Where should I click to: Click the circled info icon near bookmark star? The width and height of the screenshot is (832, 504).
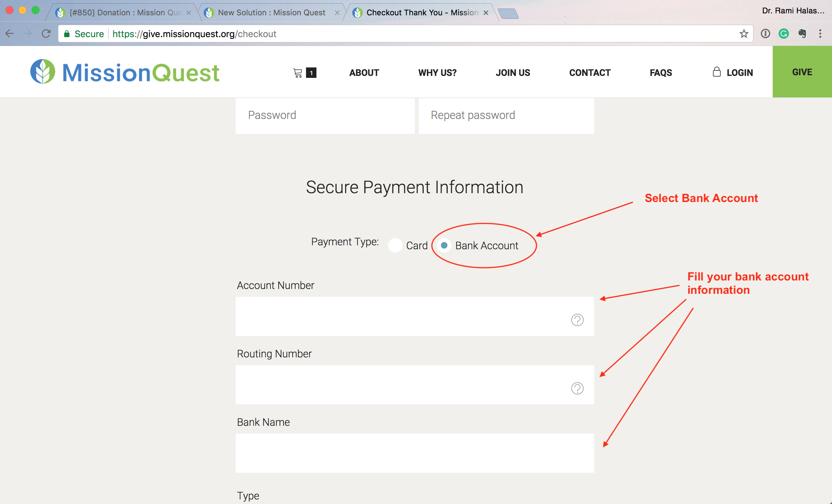[765, 34]
